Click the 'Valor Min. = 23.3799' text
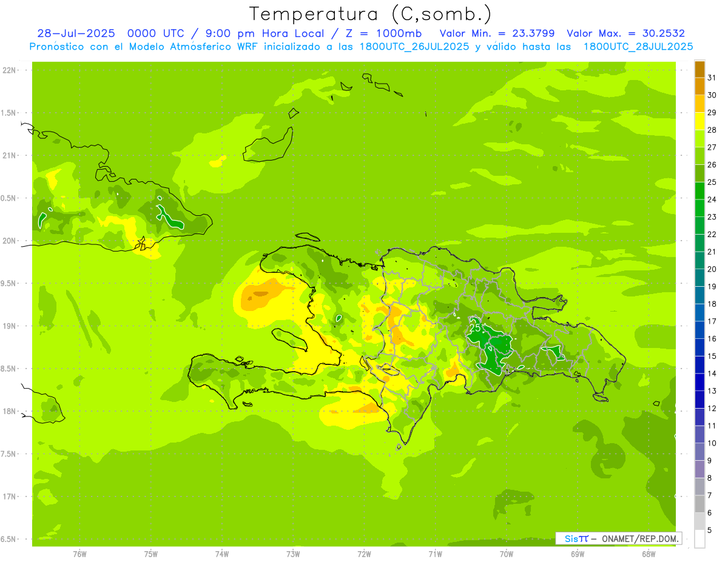This screenshot has height=562, width=728. coord(497,33)
